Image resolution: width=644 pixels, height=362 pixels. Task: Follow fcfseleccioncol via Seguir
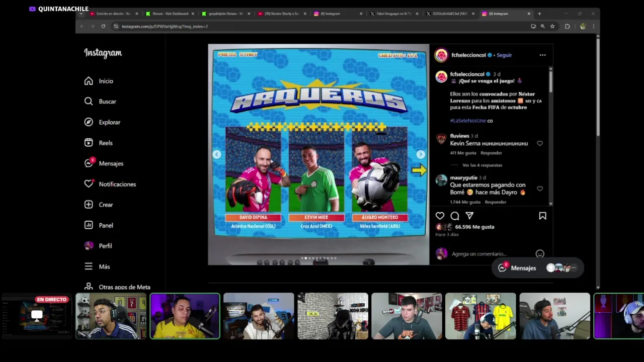tap(504, 55)
